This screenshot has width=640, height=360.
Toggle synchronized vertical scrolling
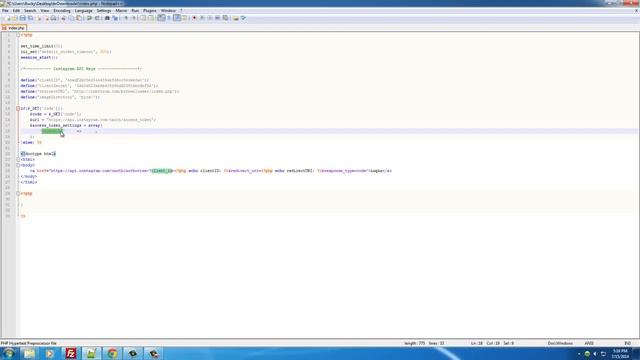click(x=143, y=18)
